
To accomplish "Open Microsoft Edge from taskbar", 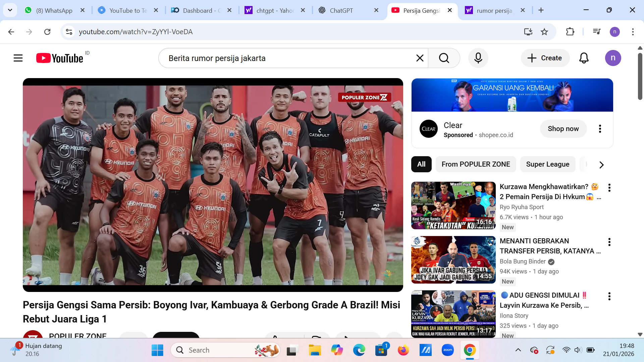I will (x=359, y=350).
